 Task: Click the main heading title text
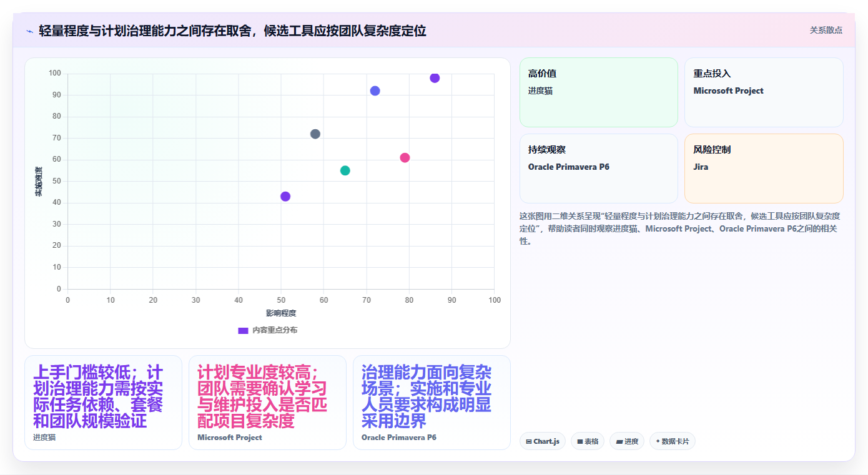232,31
